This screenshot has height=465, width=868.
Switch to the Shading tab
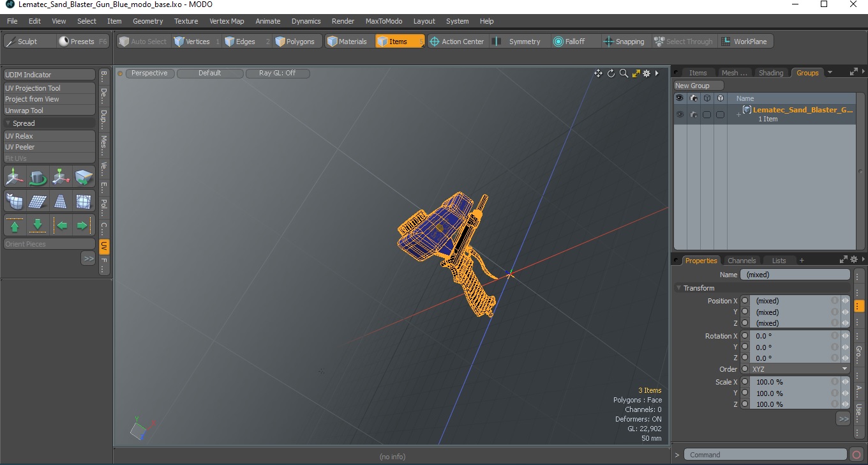771,73
